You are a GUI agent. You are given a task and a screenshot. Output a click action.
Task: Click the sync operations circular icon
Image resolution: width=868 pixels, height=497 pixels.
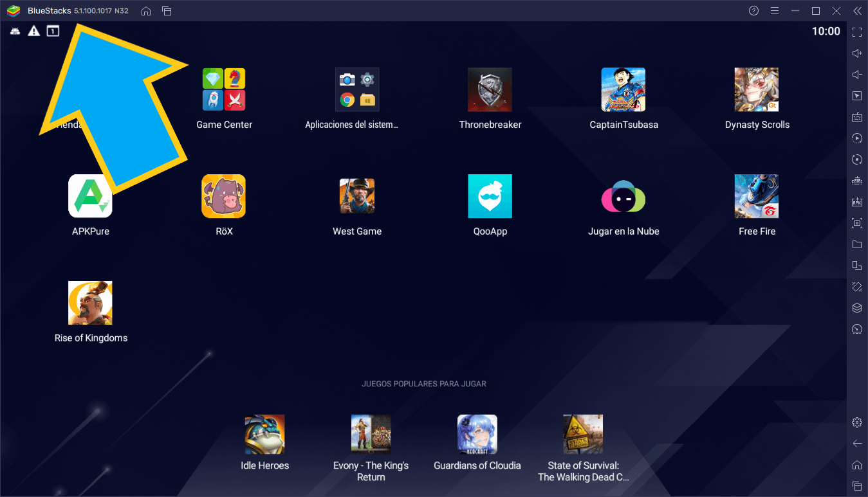click(856, 159)
